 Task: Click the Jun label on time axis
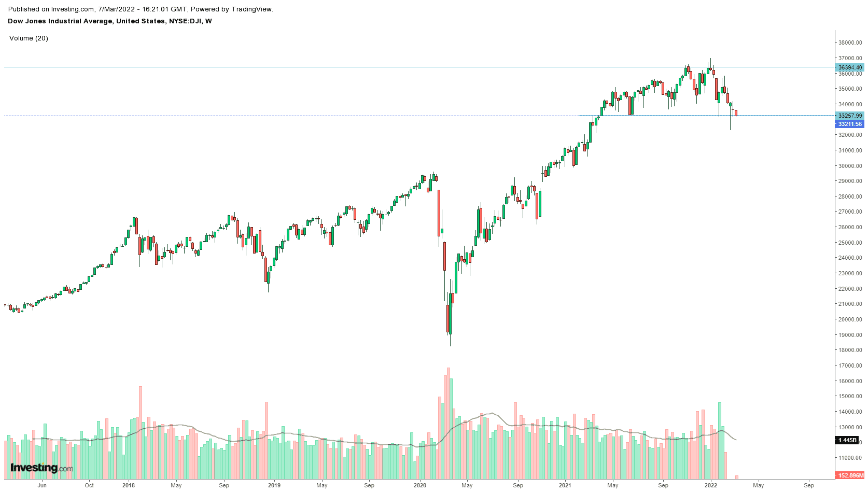pos(42,486)
